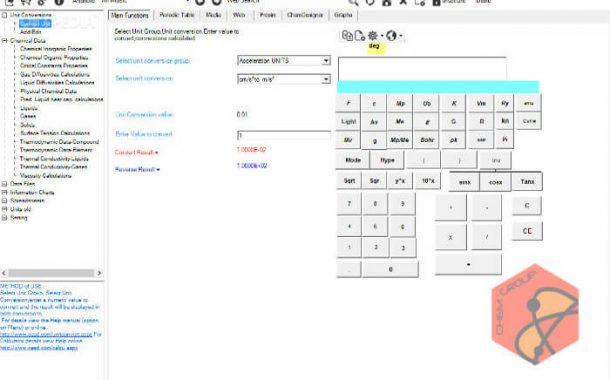Expand the Data Files tree node
This screenshot has height=380, width=610.
4,184
